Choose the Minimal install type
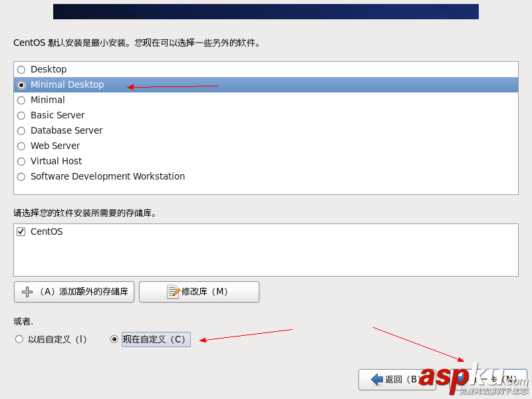This screenshot has height=399, width=532. (x=21, y=100)
